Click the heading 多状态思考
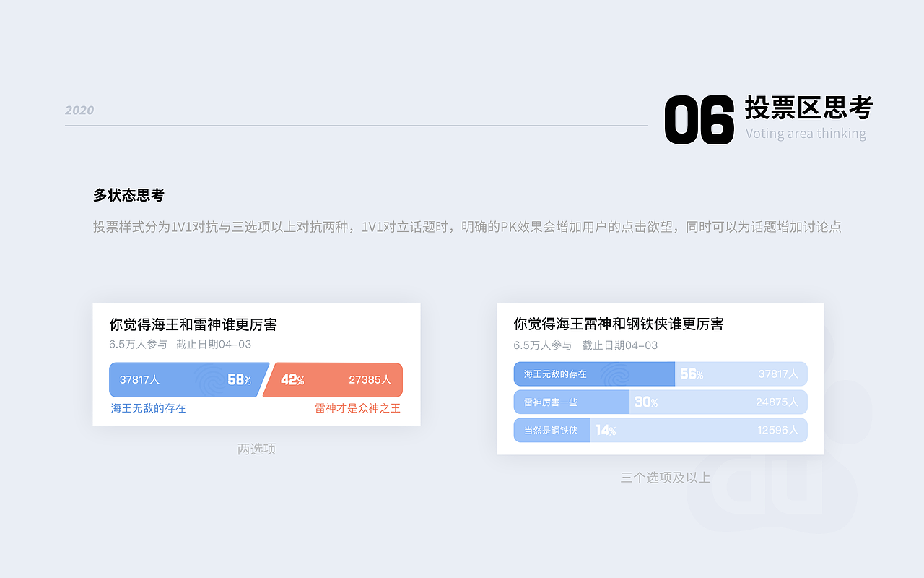 coord(128,195)
